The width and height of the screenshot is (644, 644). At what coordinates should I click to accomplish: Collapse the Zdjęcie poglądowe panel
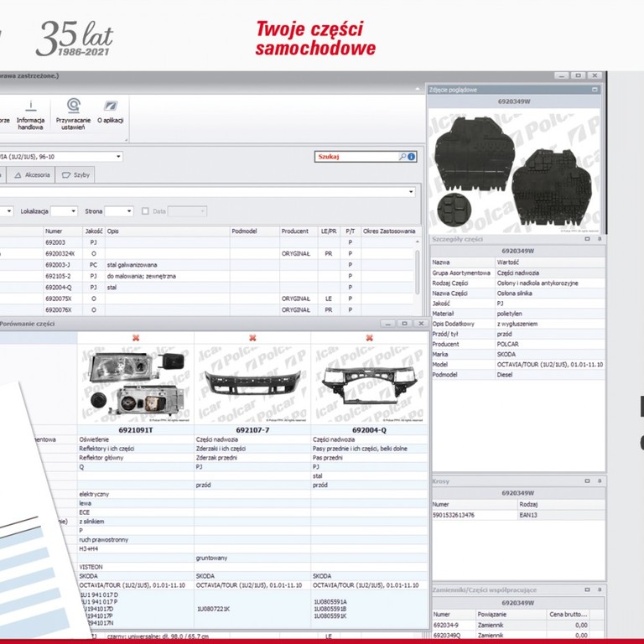click(x=595, y=90)
